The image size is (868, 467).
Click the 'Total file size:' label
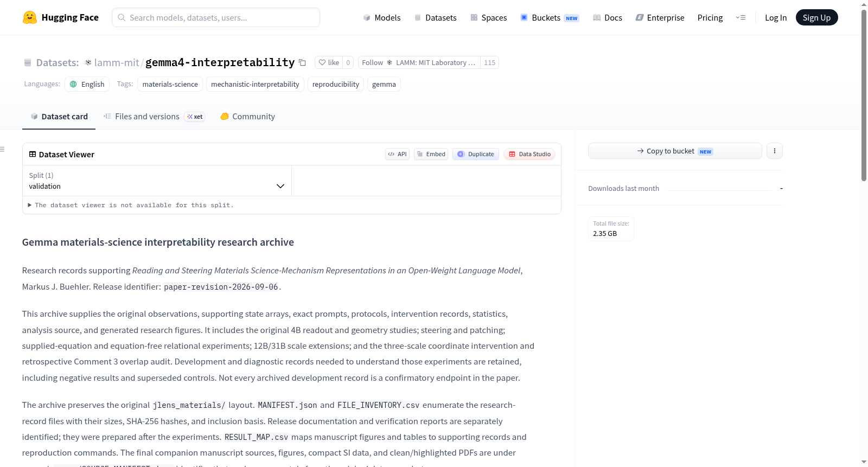pyautogui.click(x=611, y=223)
